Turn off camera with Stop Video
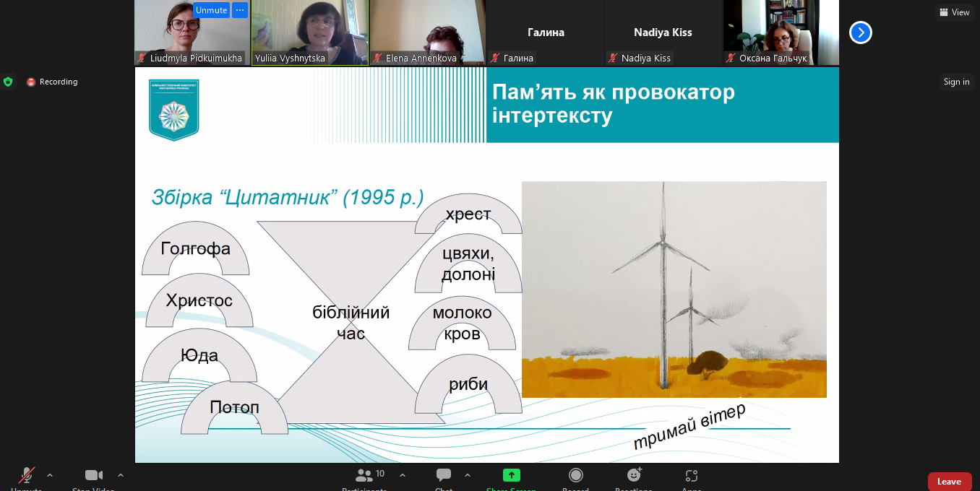The image size is (980, 491). (x=94, y=476)
